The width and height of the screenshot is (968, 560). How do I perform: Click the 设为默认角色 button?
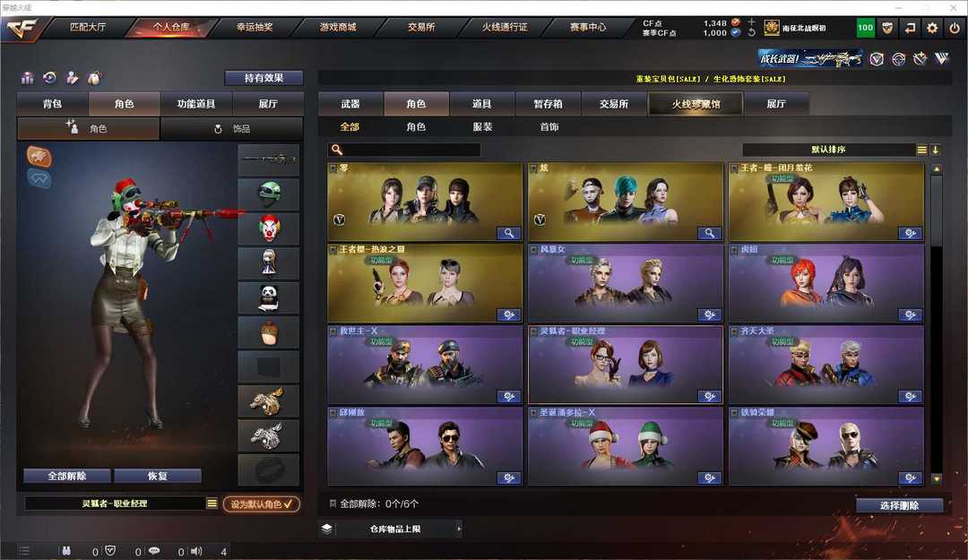point(261,504)
